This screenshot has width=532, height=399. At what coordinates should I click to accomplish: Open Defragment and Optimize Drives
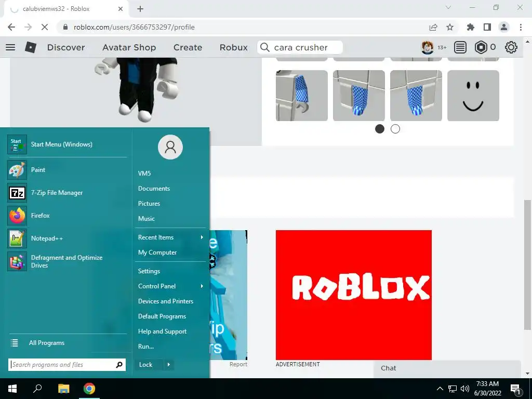(x=67, y=261)
